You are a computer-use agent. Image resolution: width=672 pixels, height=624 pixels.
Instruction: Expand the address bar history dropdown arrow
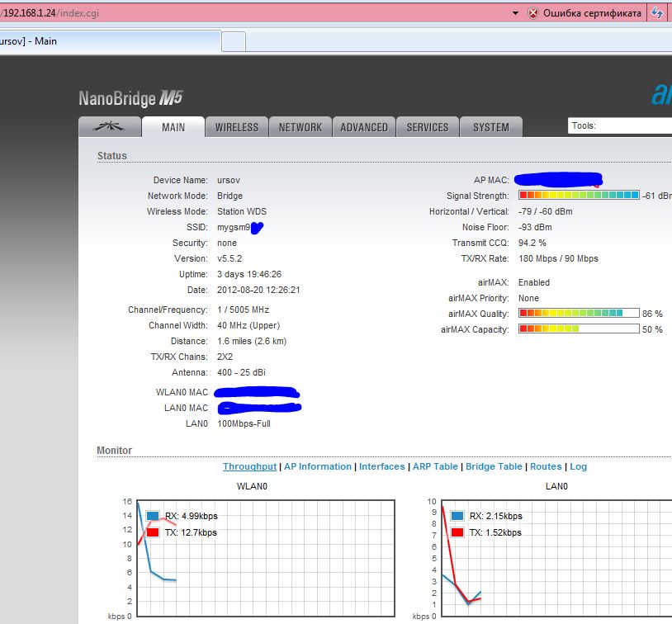pyautogui.click(x=515, y=13)
